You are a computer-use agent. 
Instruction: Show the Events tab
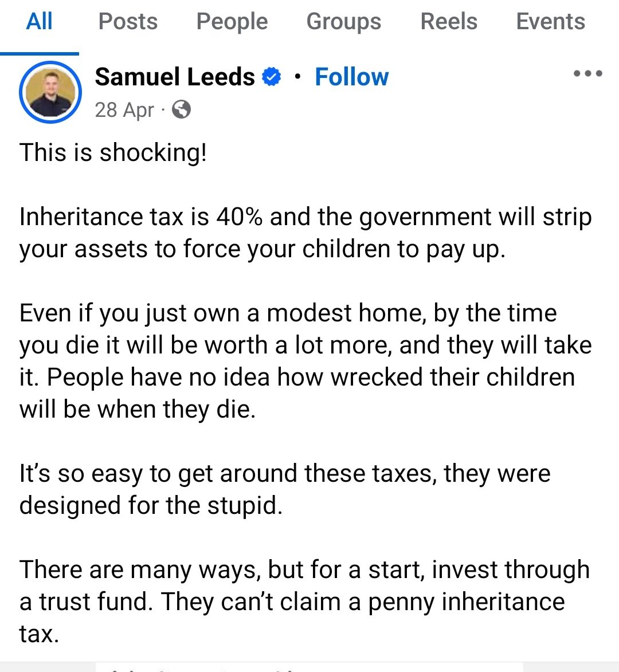(x=550, y=22)
